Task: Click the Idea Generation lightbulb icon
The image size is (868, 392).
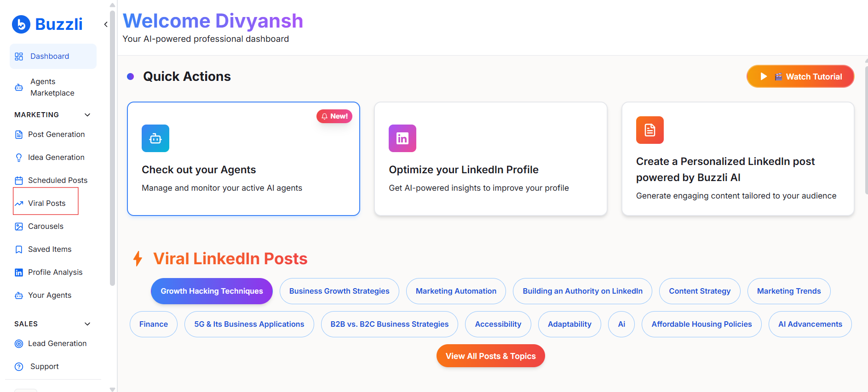Action: [19, 158]
